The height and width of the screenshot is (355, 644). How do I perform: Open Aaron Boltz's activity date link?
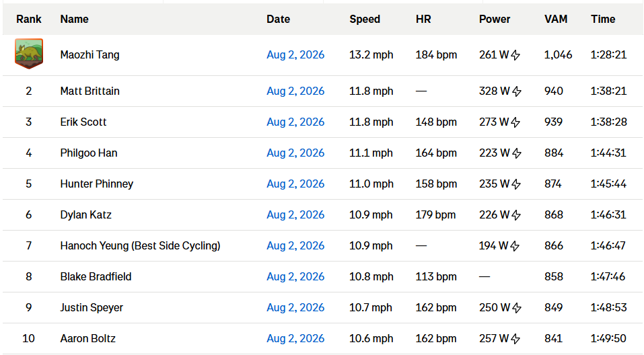click(295, 339)
